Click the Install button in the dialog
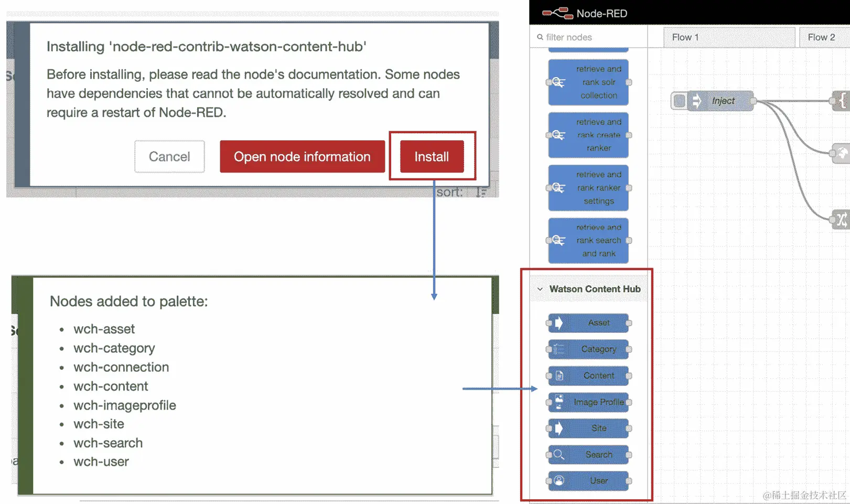 (x=432, y=156)
